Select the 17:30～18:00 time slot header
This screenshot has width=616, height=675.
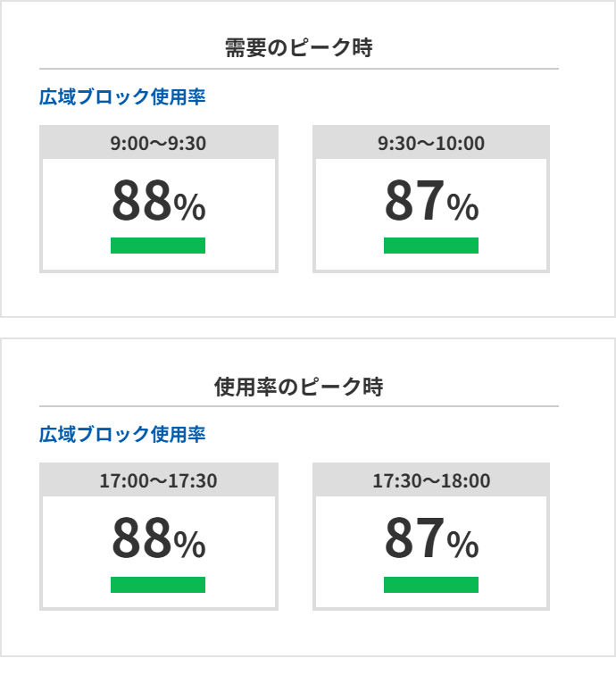(x=431, y=480)
